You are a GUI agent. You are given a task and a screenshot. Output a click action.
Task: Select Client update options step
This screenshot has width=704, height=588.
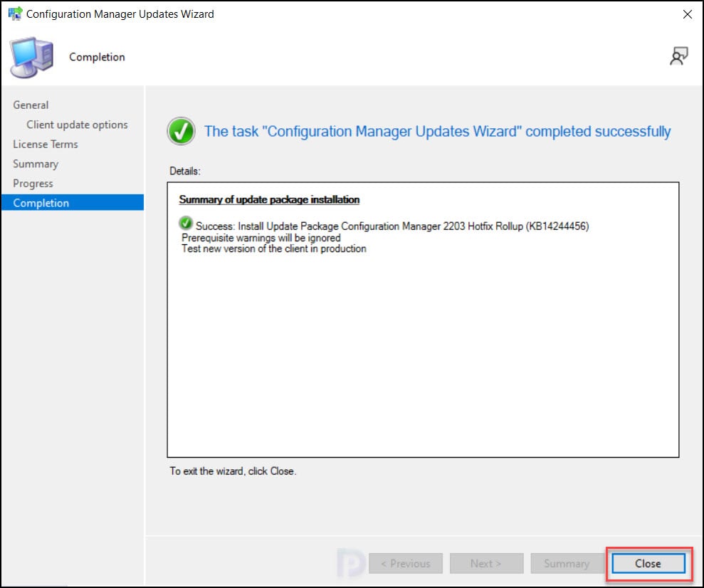pyautogui.click(x=77, y=125)
